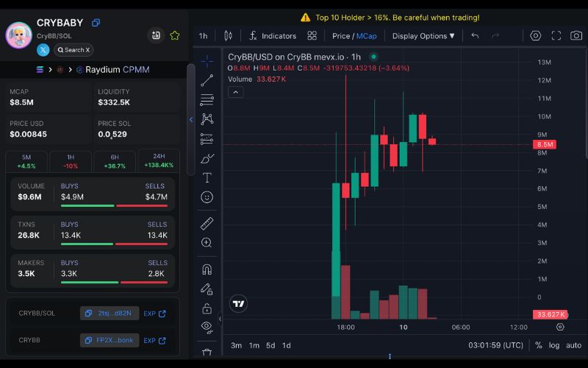Screen dimensions: 588x368
Task: Open the emoji icons tool
Action: click(207, 197)
